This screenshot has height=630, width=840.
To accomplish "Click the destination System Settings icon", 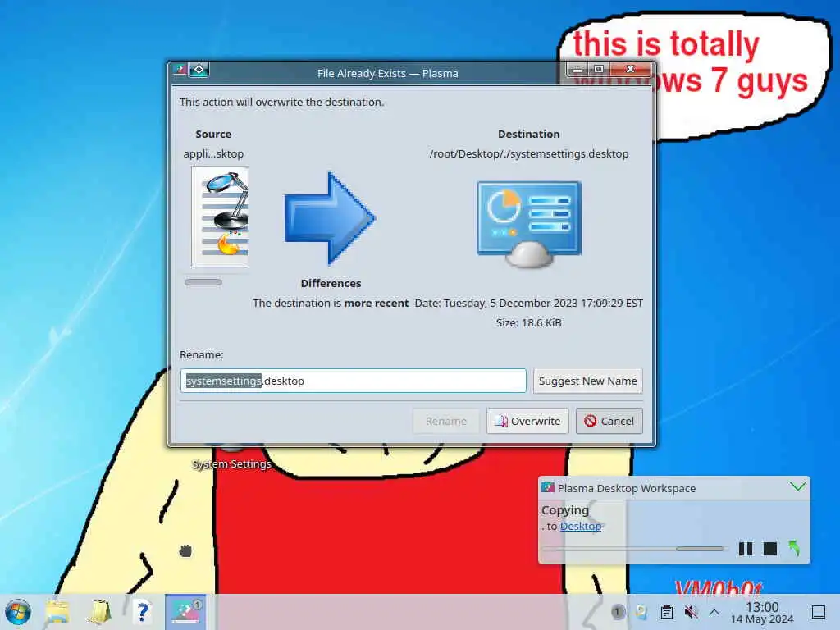I will click(x=529, y=224).
